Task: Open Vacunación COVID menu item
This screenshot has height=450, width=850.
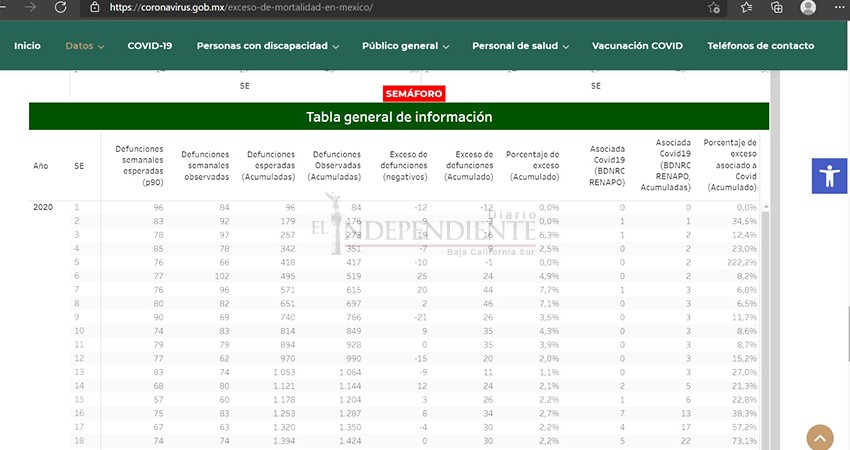Action: tap(637, 46)
